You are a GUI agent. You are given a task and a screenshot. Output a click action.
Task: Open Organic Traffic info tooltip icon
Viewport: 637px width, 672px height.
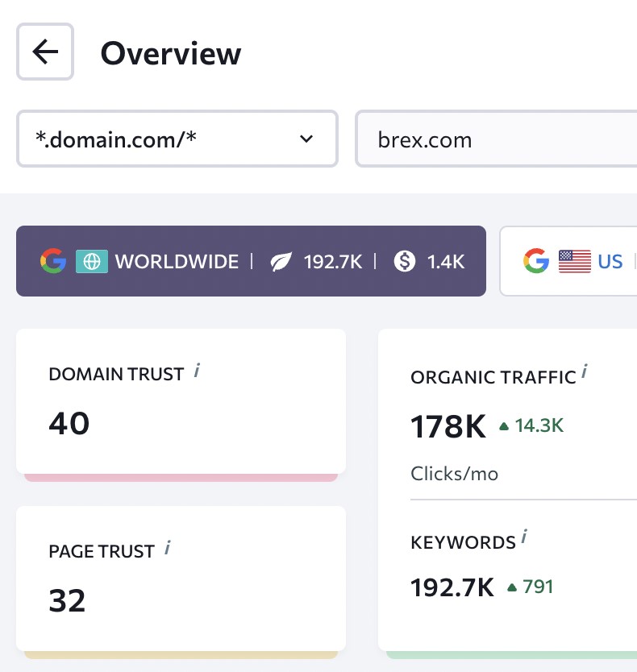tap(585, 371)
